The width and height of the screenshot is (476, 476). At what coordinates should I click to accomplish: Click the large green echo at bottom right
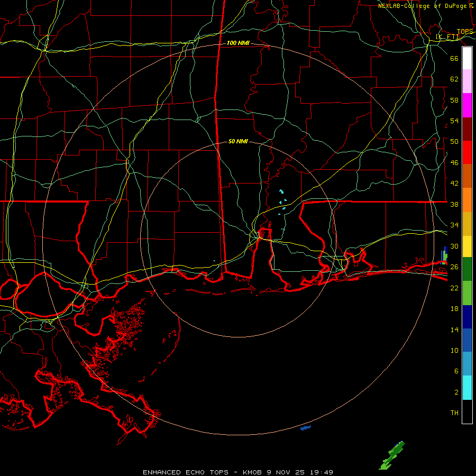[392, 455]
